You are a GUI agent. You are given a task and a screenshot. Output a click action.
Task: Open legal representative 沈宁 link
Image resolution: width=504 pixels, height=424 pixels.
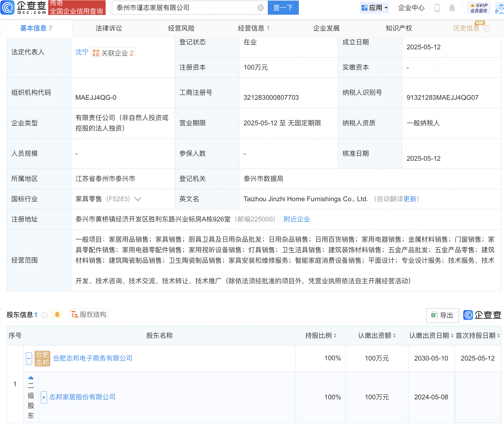(82, 52)
